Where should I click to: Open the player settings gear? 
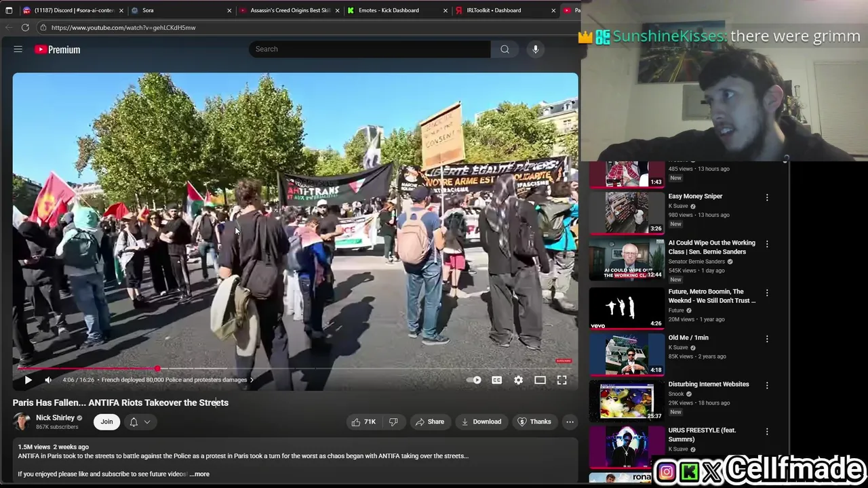pyautogui.click(x=519, y=380)
